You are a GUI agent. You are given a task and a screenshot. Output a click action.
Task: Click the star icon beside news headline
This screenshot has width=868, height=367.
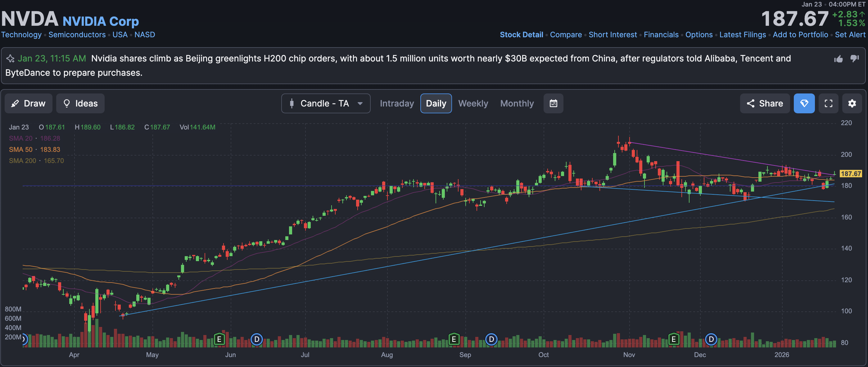(x=11, y=59)
